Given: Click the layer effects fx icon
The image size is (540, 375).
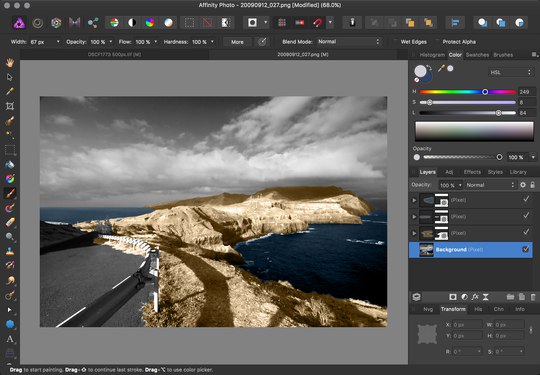Looking at the screenshot, I should click(x=475, y=297).
